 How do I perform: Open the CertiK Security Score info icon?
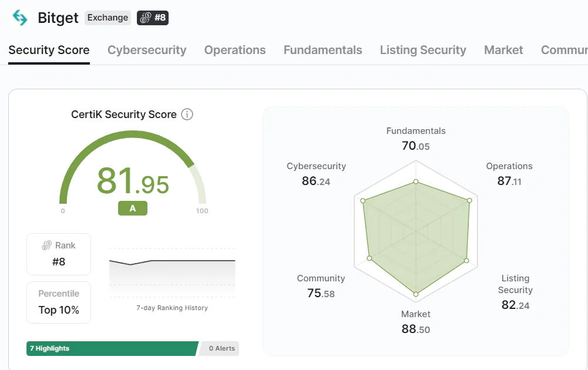[x=187, y=115]
